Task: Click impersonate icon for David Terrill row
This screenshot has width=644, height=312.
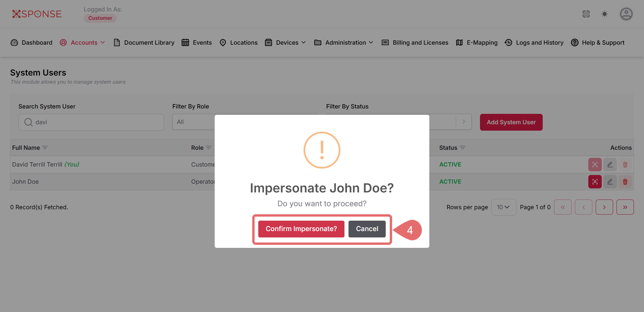Action: [595, 165]
